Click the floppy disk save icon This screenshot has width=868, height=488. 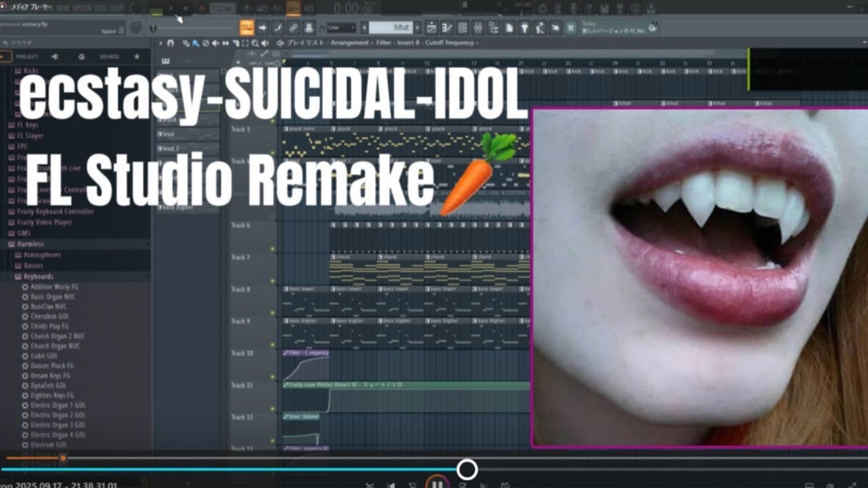point(604,8)
